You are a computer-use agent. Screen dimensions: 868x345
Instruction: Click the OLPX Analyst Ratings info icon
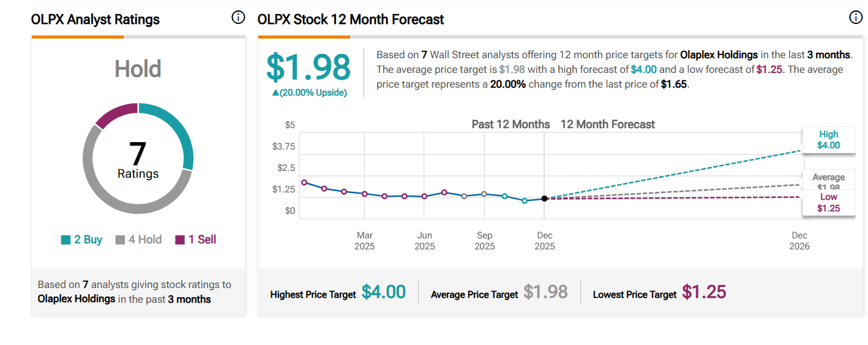pyautogui.click(x=238, y=18)
